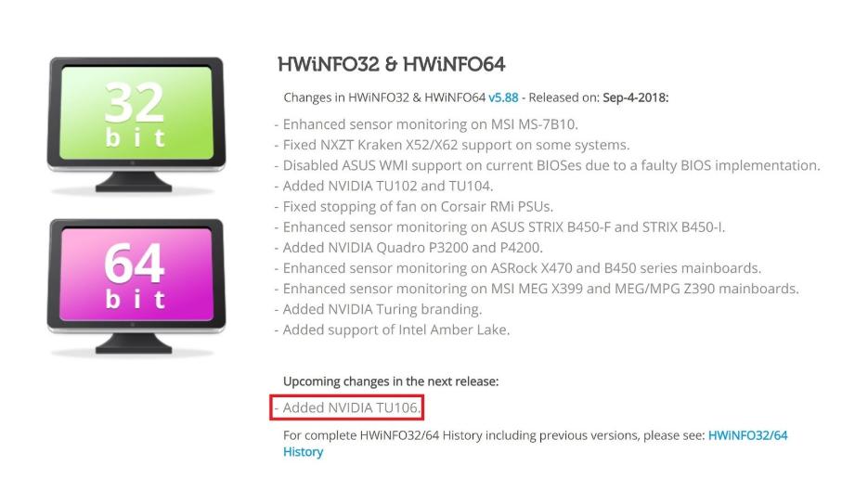Viewport: 855px width, 504px height.
Task: Click the green 32 bit monitor icon
Action: coord(136,124)
